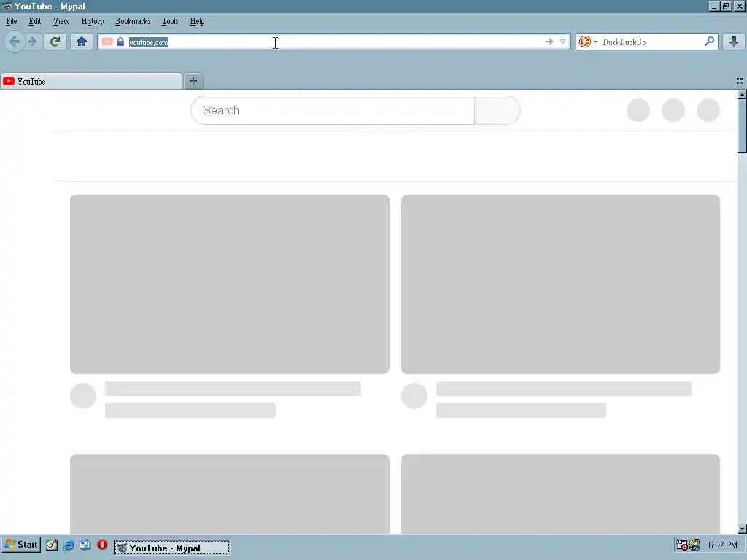Click the YouTube page Search box
This screenshot has height=560, width=747.
click(333, 110)
